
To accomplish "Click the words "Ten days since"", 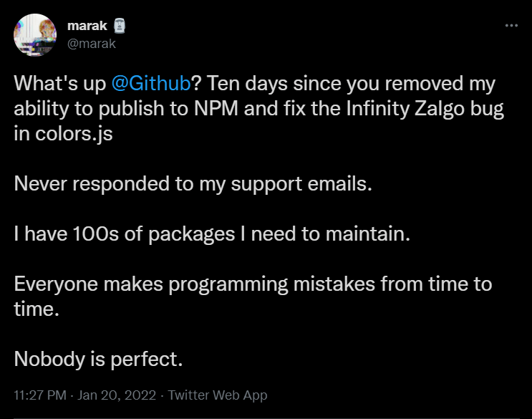I will (x=264, y=82).
